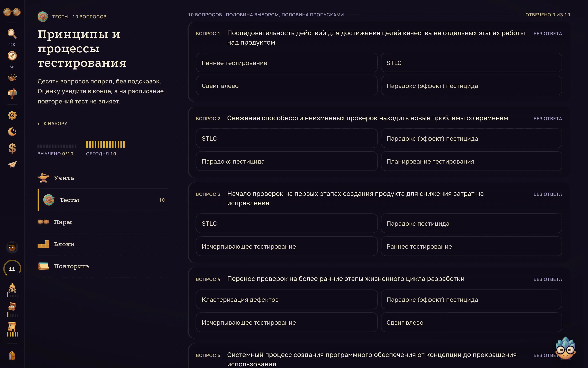Choose STLC for question 1
The width and height of the screenshot is (588, 368).
click(x=471, y=63)
